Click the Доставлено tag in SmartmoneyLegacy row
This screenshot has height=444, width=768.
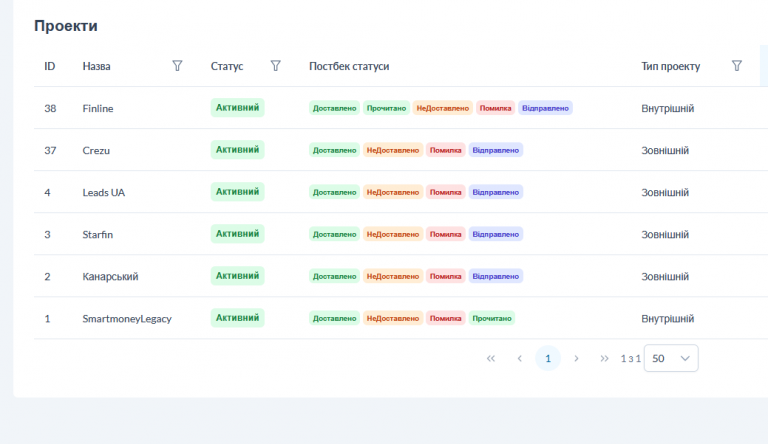click(335, 319)
